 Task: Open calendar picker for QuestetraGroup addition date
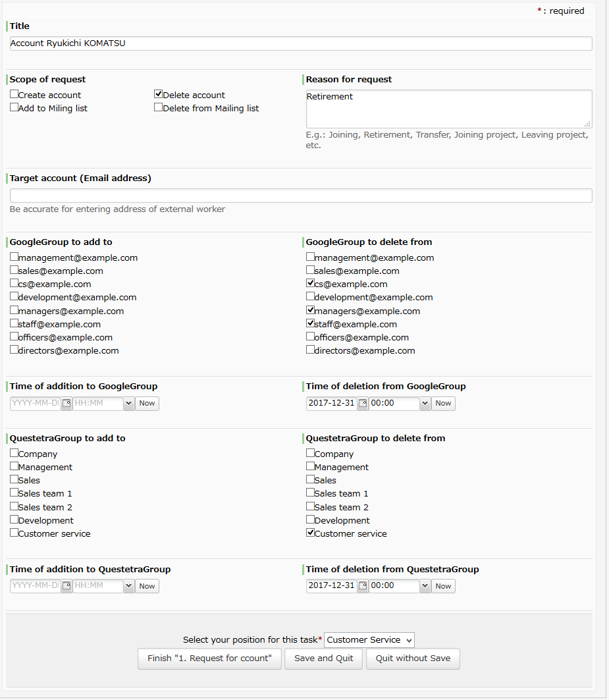[x=66, y=585]
